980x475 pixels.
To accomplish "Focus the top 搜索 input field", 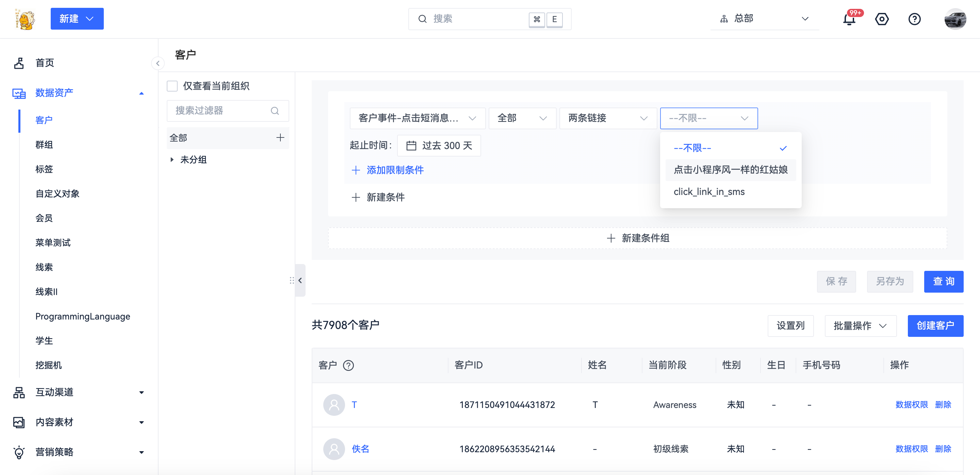I will (x=490, y=19).
